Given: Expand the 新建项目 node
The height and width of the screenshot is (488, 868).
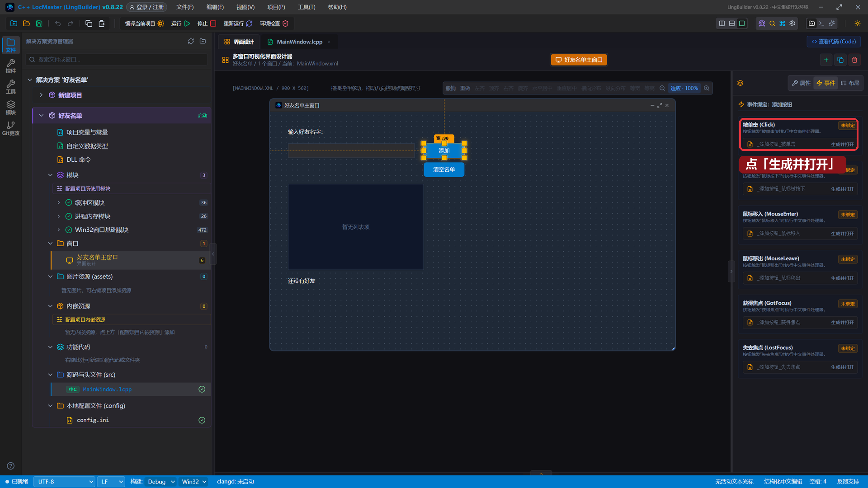Looking at the screenshot, I should pyautogui.click(x=41, y=95).
